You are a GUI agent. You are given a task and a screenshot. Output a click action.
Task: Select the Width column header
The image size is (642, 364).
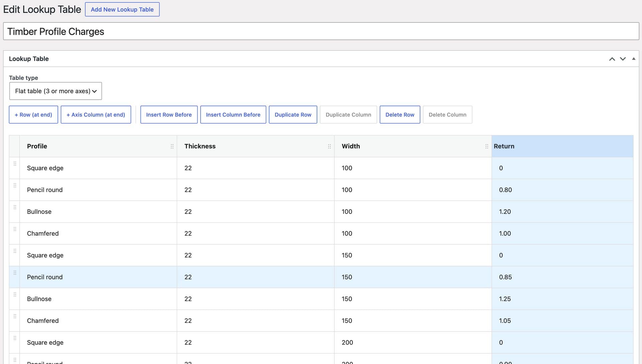click(413, 146)
